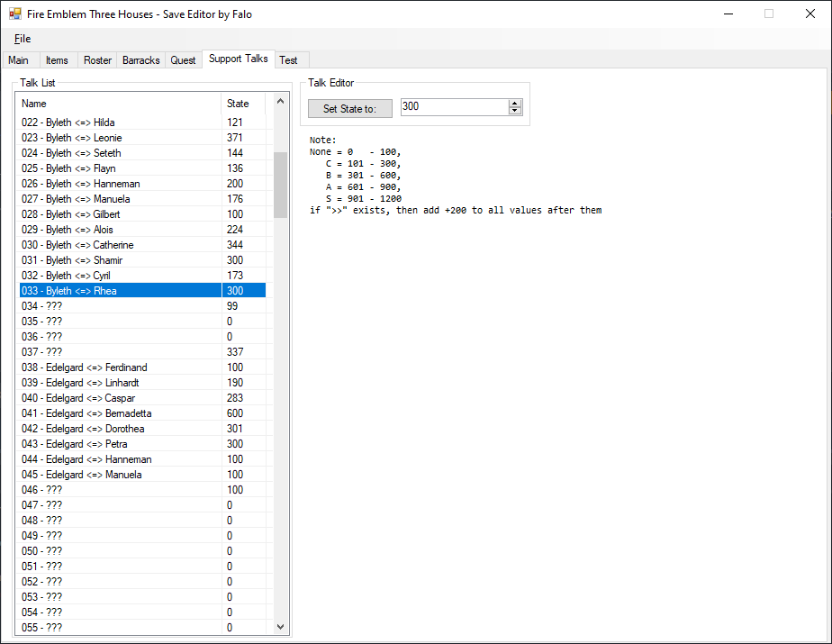Screen dimensions: 832x644
Task: Increase state value with up spinner arrow
Action: click(515, 103)
